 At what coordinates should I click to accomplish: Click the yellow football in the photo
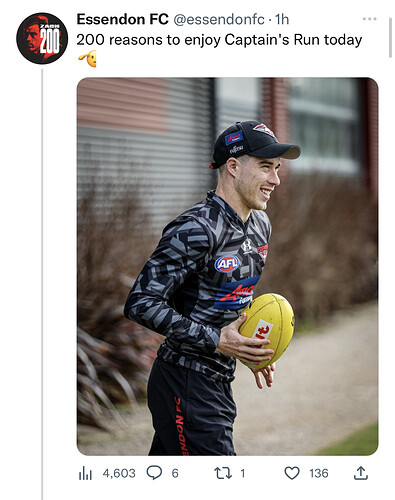267,330
